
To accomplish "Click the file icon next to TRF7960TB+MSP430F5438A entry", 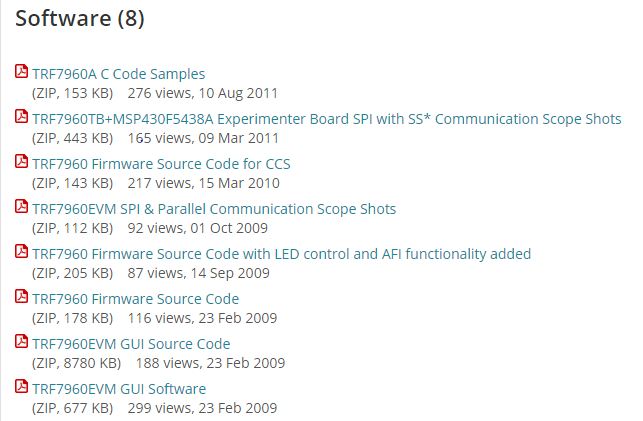I will (x=22, y=117).
